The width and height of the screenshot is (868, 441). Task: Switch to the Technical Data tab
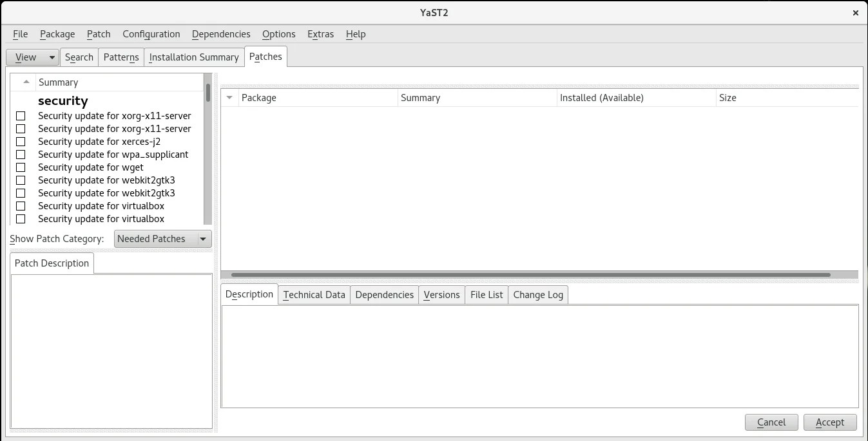click(x=314, y=294)
